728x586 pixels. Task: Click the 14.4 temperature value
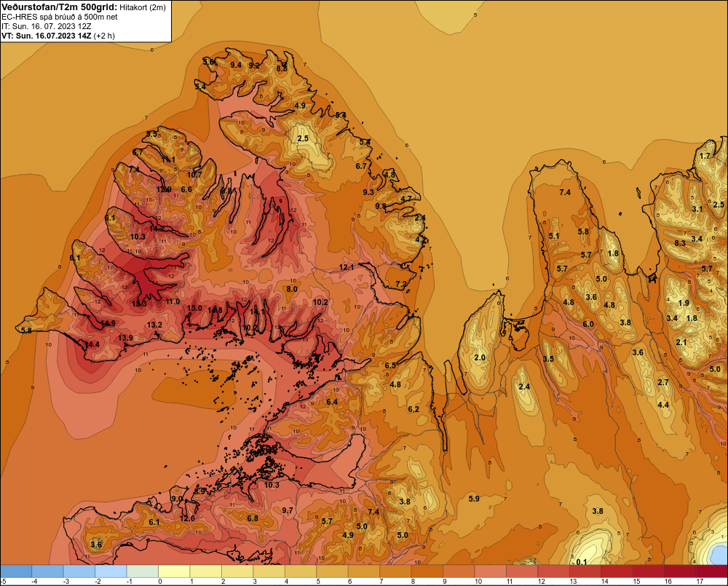pos(92,344)
